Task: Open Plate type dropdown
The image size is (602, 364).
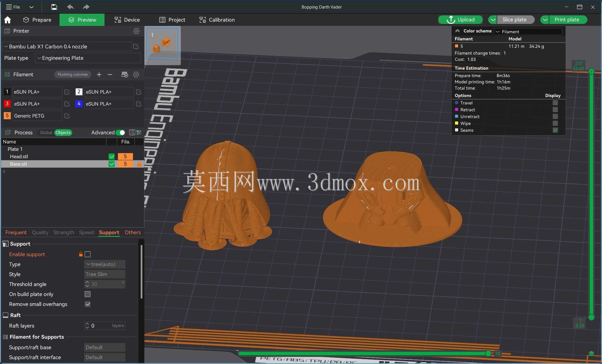Action: [88, 58]
